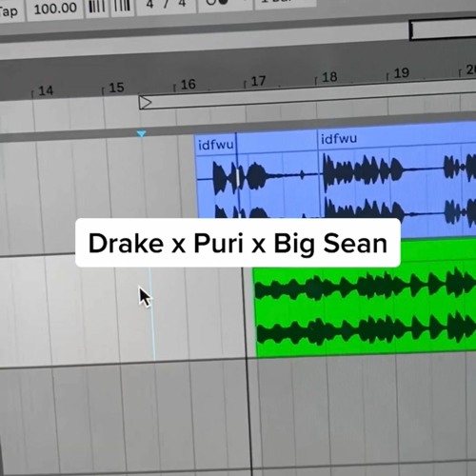The width and height of the screenshot is (476, 476).
Task: Click the arrangement overview outline box
Action: tap(443, 30)
